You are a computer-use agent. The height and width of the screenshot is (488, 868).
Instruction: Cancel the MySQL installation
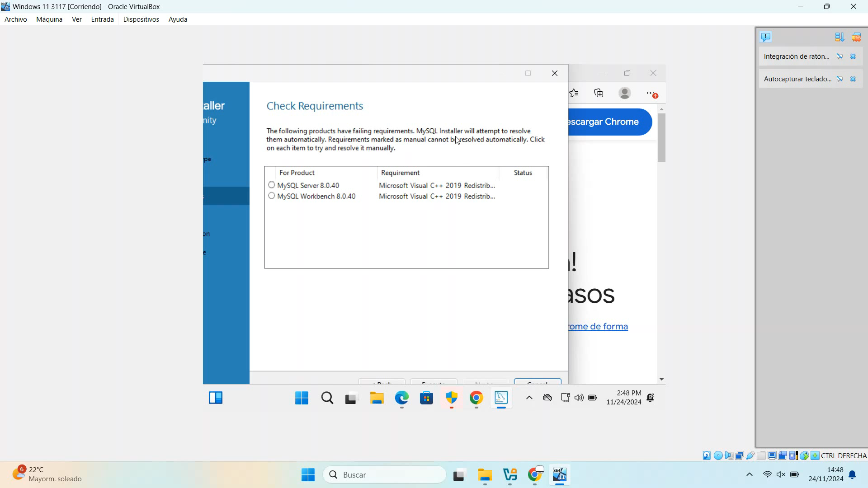coord(537,383)
